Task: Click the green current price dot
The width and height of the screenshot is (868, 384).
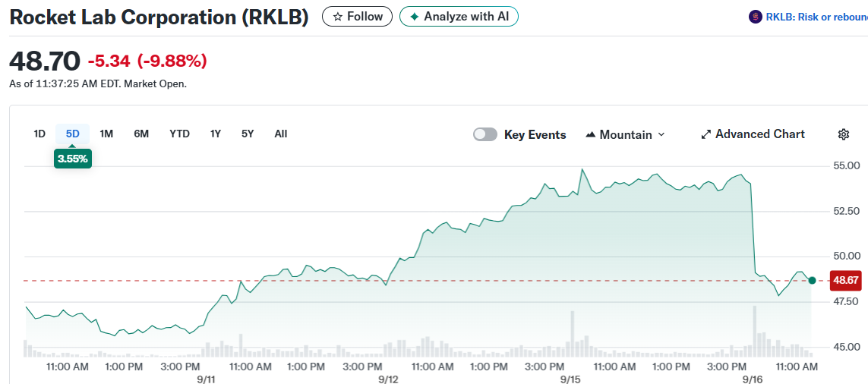Action: click(812, 281)
